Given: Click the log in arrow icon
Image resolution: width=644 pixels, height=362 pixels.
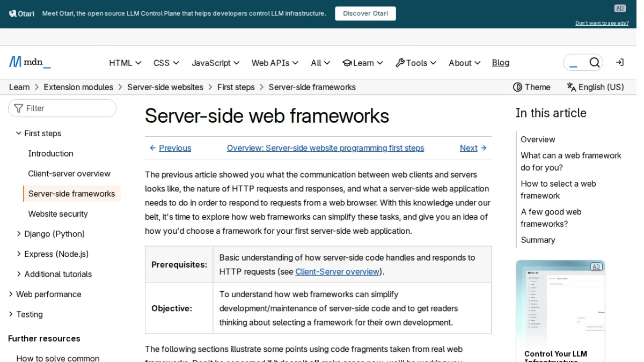Looking at the screenshot, I should (620, 63).
